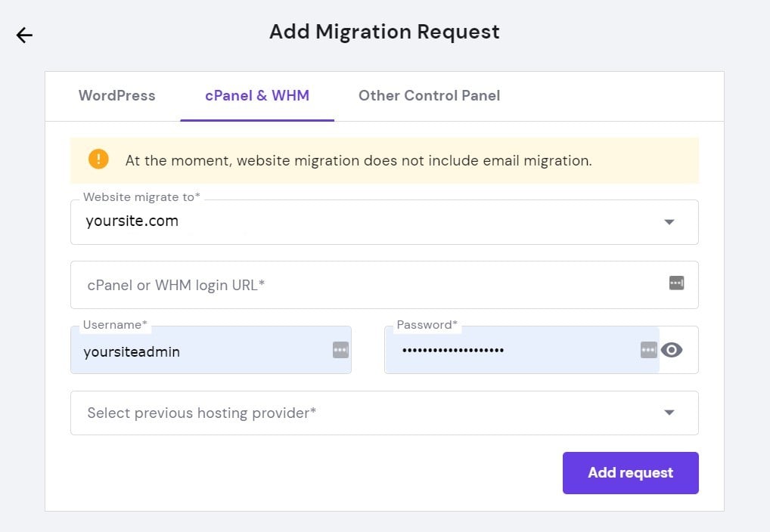Click the caret arrow beside yoursite.com

(669, 221)
